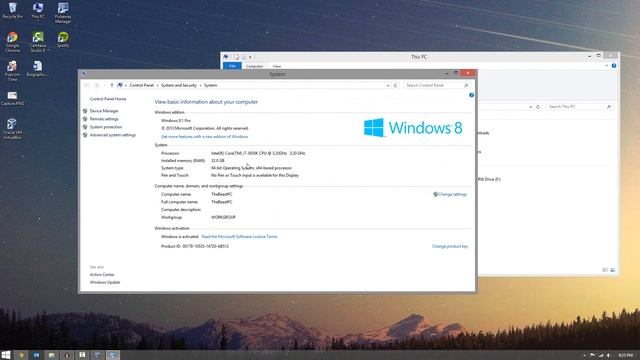Click System and Security in the breadcrumb
Screen dimensions: 640x360
(x=179, y=85)
